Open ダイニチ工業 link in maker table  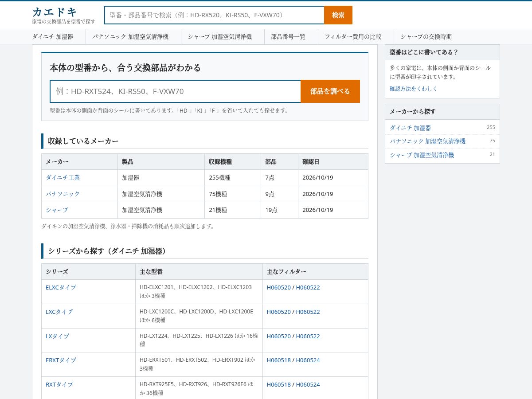[x=63, y=177]
